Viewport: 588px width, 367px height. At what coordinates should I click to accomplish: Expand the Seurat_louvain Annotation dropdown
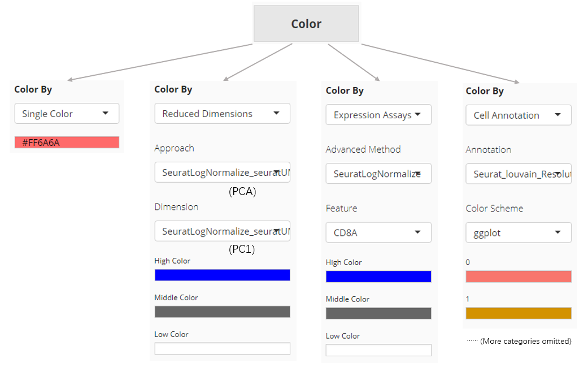[x=518, y=174]
